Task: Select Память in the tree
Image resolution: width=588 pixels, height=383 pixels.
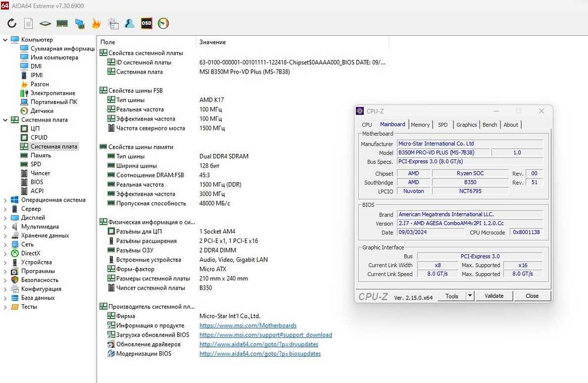Action: [x=35, y=155]
